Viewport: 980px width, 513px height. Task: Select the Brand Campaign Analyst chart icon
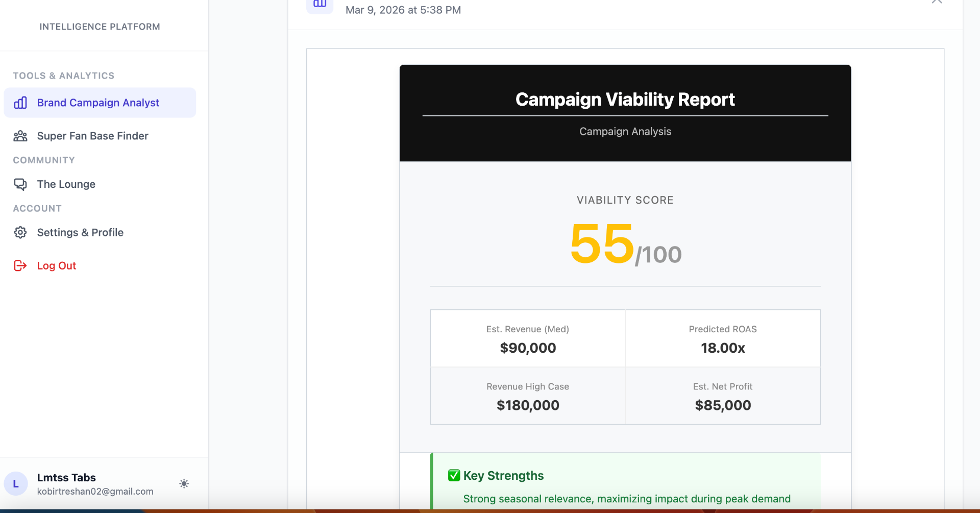[20, 103]
